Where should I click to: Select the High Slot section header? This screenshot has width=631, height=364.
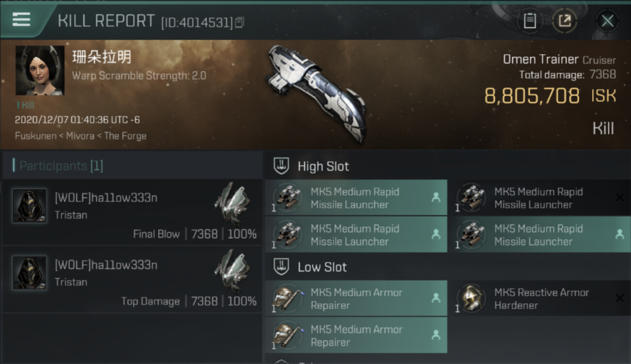[323, 166]
